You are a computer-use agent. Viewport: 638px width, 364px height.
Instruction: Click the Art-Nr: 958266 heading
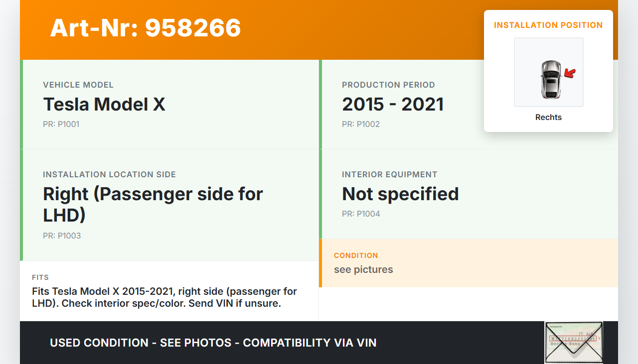click(x=145, y=28)
